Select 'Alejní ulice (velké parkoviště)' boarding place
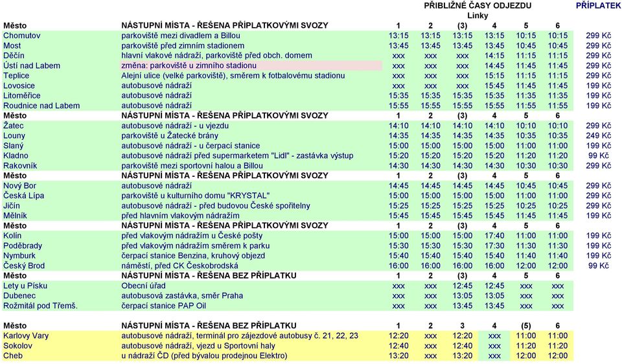Viewport: 622px width, 364px height. click(x=233, y=76)
